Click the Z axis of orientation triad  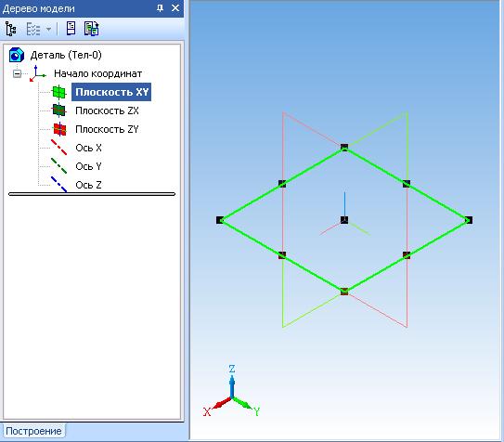coord(232,383)
